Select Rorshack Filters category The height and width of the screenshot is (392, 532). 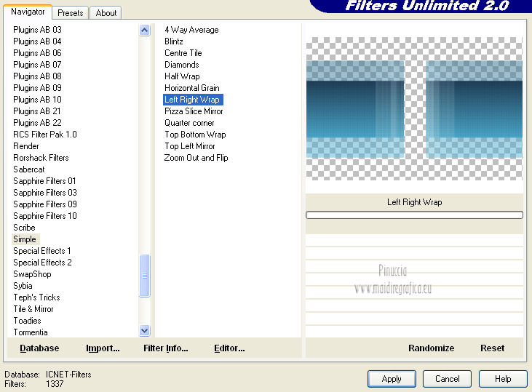coord(41,158)
